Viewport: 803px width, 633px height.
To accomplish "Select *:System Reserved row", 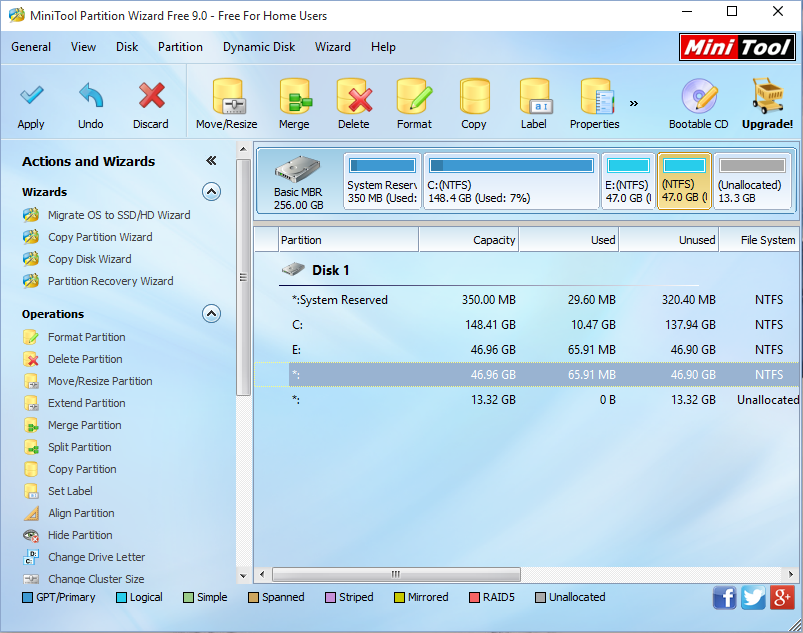I will (x=526, y=300).
